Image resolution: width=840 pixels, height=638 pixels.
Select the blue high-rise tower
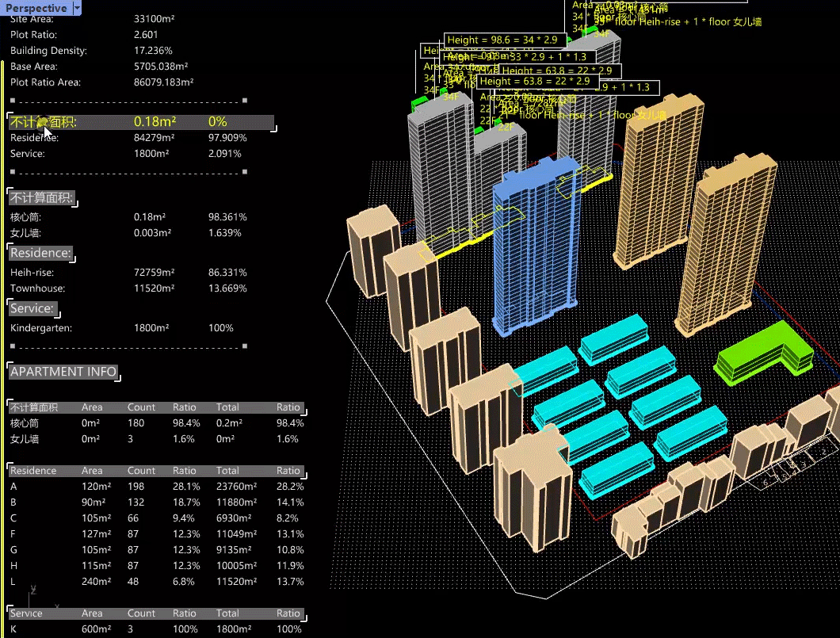[533, 246]
